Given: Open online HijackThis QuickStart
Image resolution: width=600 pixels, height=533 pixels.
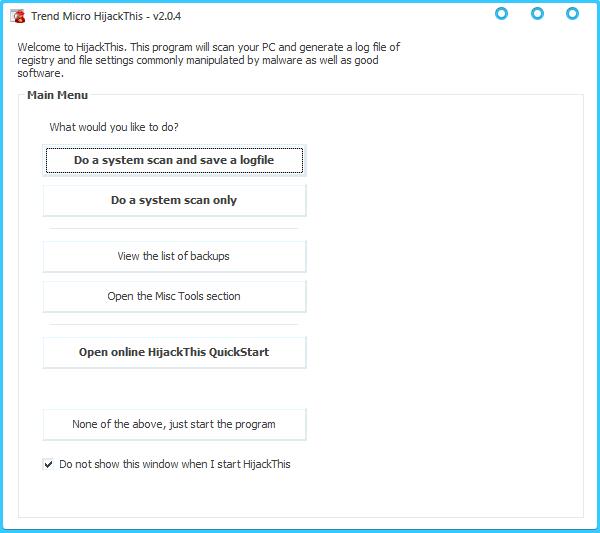Looking at the screenshot, I should (174, 352).
